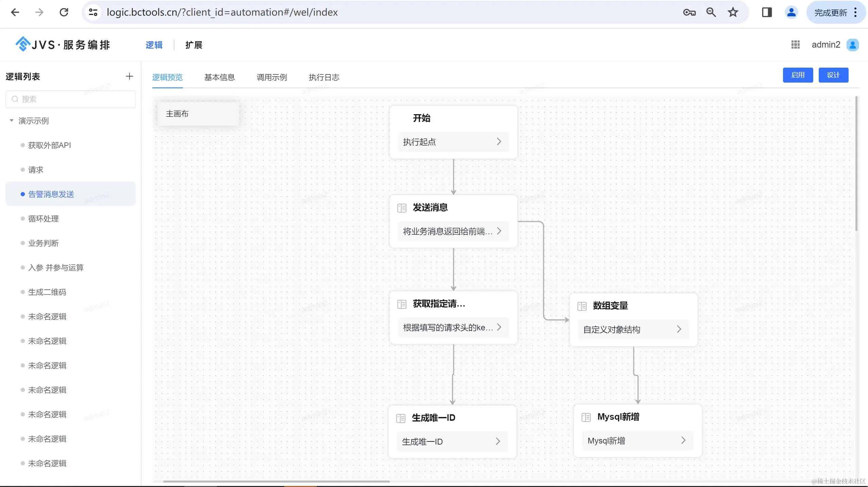The width and height of the screenshot is (868, 487).
Task: Bookmark page with the star icon
Action: point(733,13)
